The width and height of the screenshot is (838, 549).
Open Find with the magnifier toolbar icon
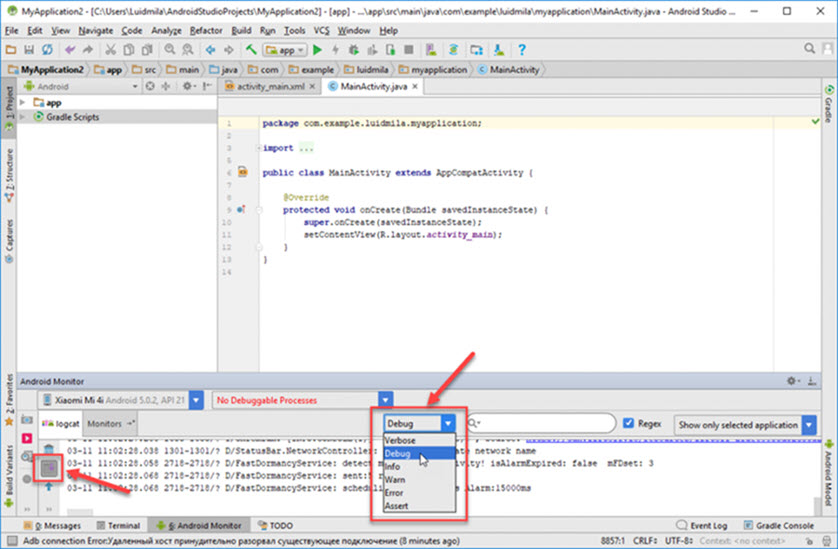click(169, 50)
